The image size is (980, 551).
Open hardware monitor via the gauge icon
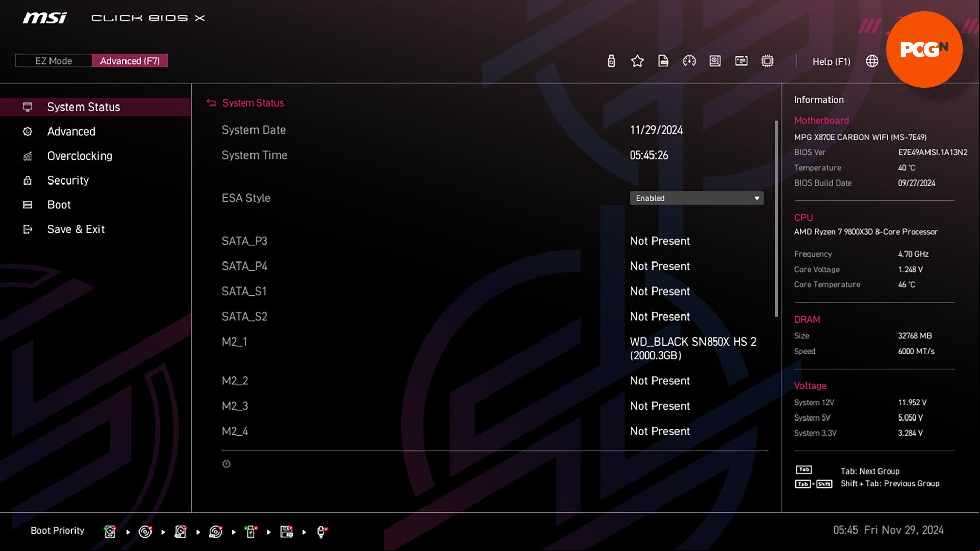[x=689, y=61]
